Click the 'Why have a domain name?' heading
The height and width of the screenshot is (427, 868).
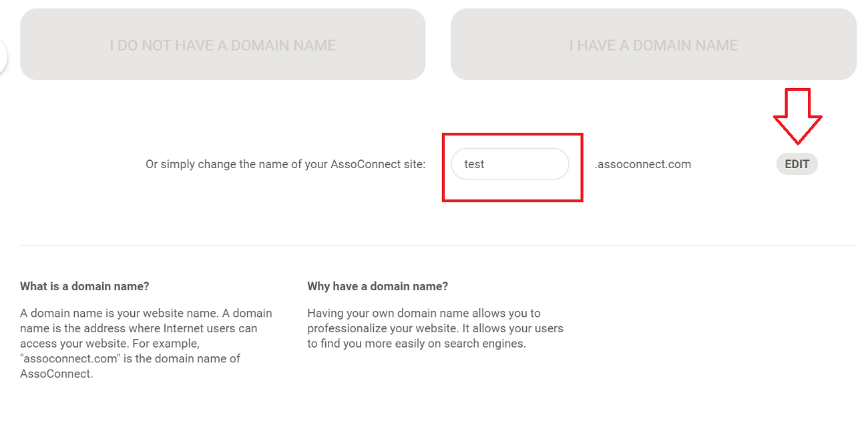377,286
